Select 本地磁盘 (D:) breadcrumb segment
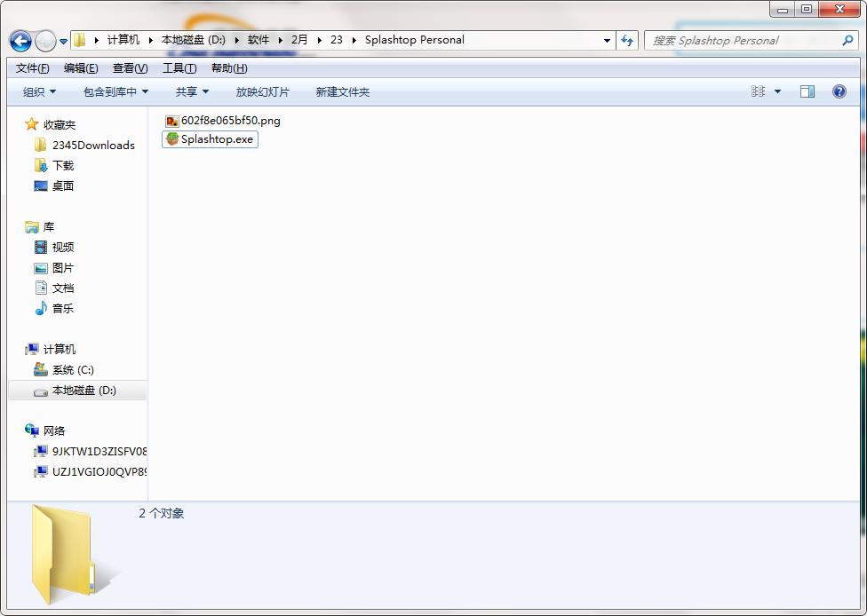 point(193,40)
